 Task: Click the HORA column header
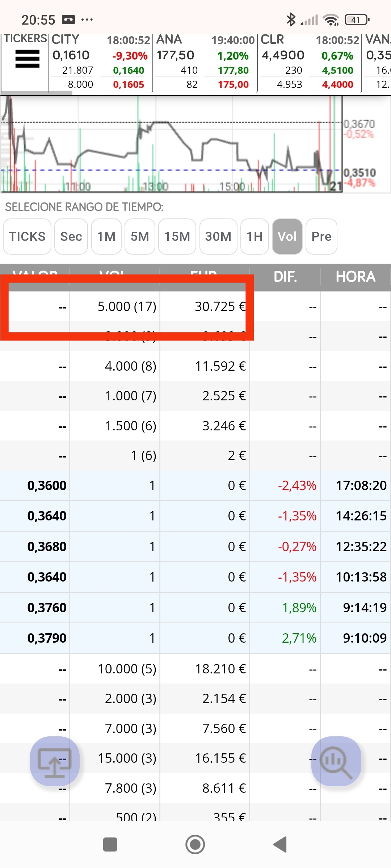(356, 277)
